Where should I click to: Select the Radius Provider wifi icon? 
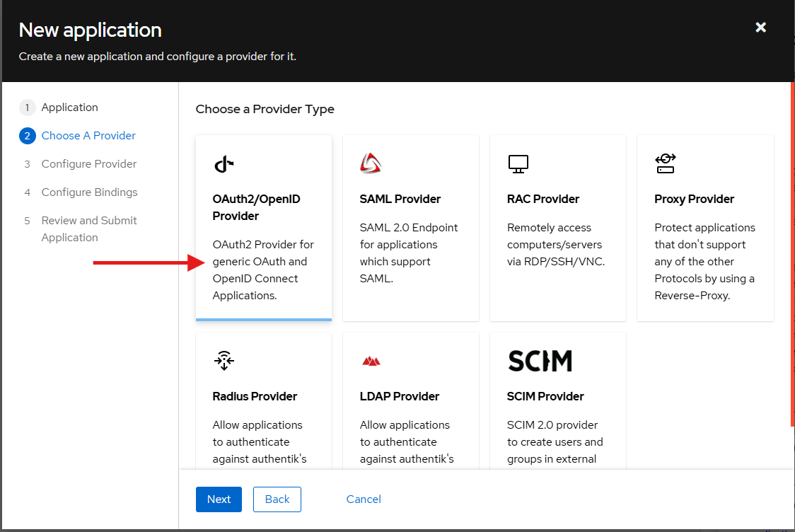click(224, 361)
